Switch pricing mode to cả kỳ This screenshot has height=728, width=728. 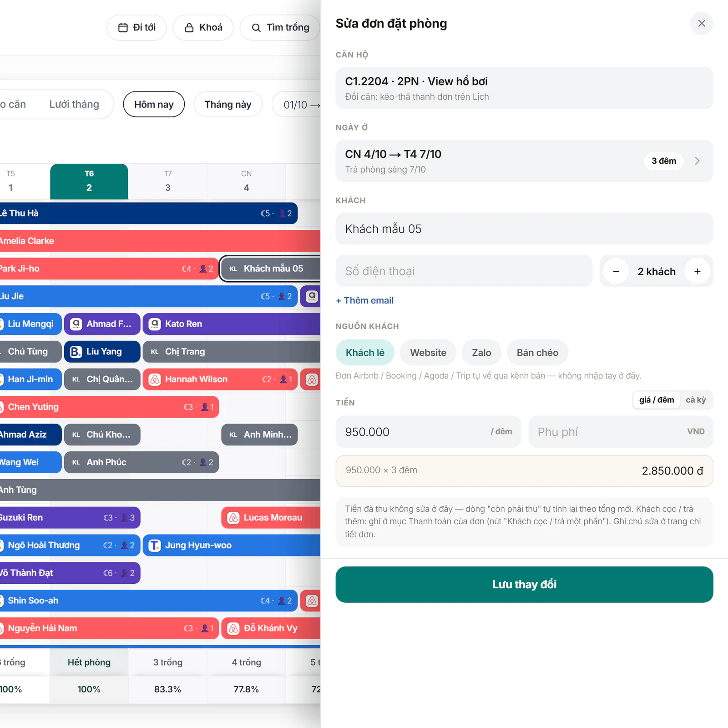tap(696, 400)
